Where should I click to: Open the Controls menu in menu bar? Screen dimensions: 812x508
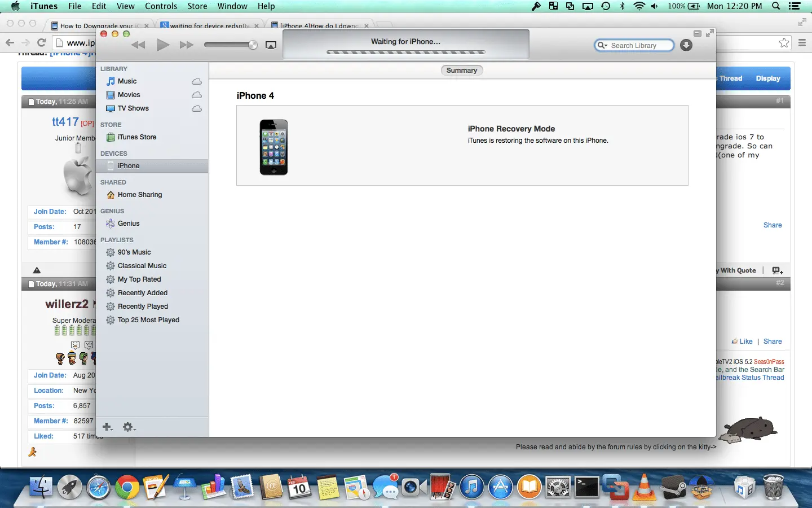(161, 6)
